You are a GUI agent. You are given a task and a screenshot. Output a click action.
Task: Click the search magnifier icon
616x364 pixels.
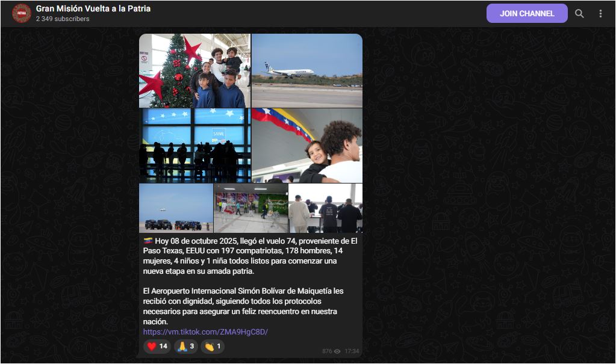tap(579, 13)
